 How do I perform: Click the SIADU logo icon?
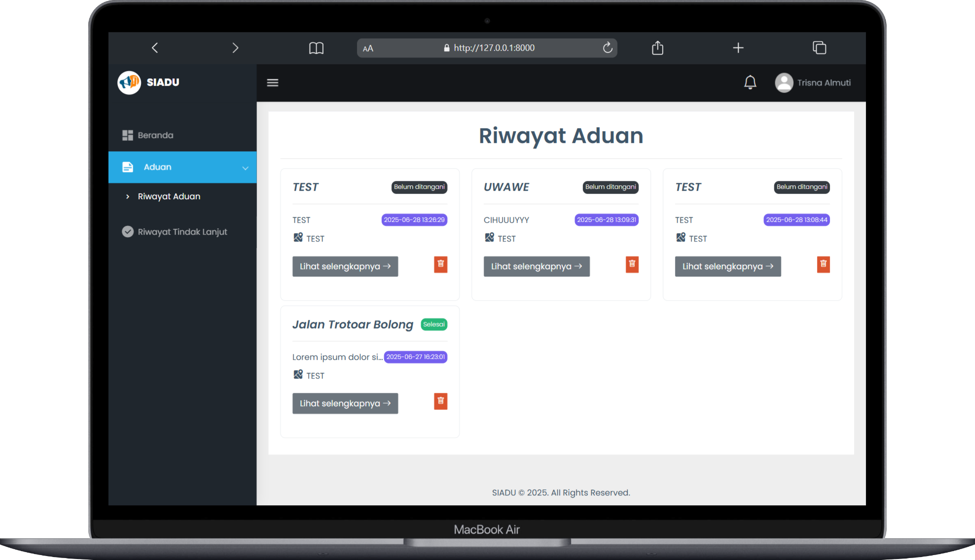click(x=129, y=82)
